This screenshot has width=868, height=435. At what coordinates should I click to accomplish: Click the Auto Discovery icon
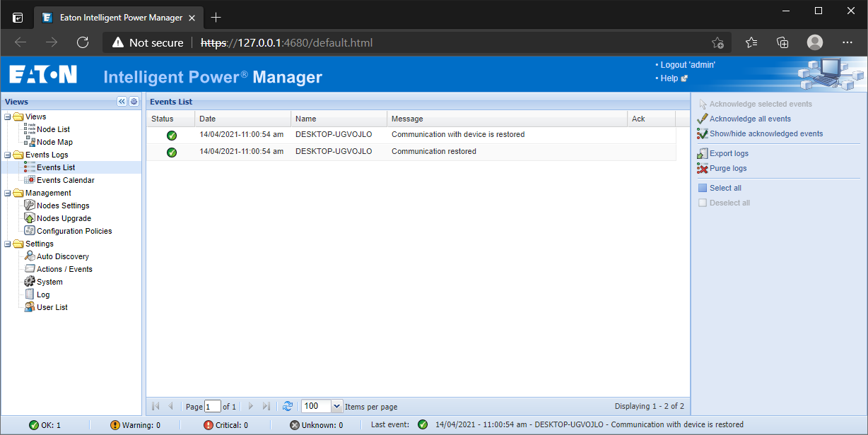click(x=30, y=256)
